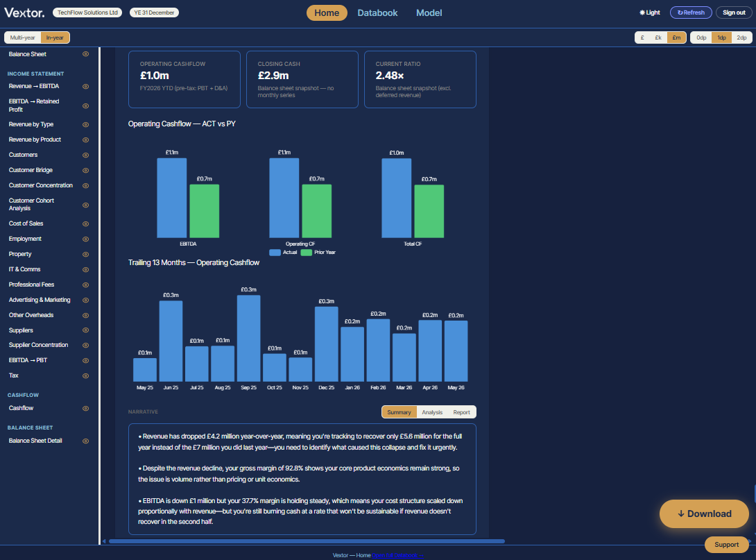The height and width of the screenshot is (560, 756).
Task: Open the Databook tab
Action: (377, 13)
